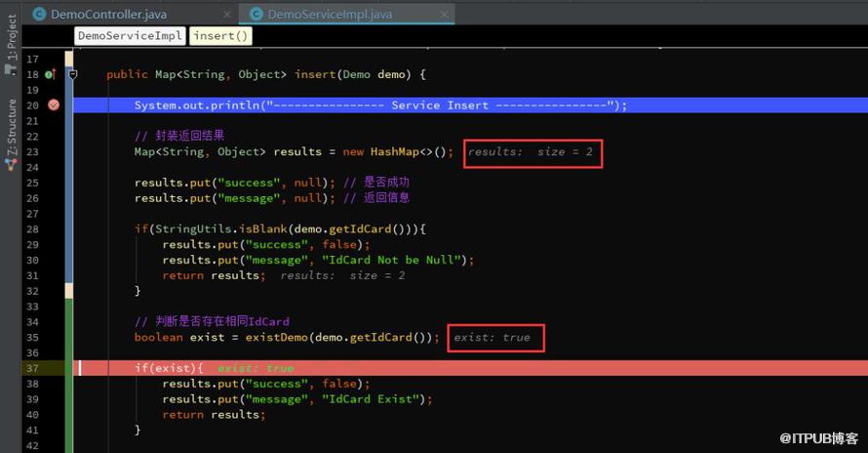Click the implements-method gutter icon on line 18
The image size is (868, 453).
coord(51,74)
